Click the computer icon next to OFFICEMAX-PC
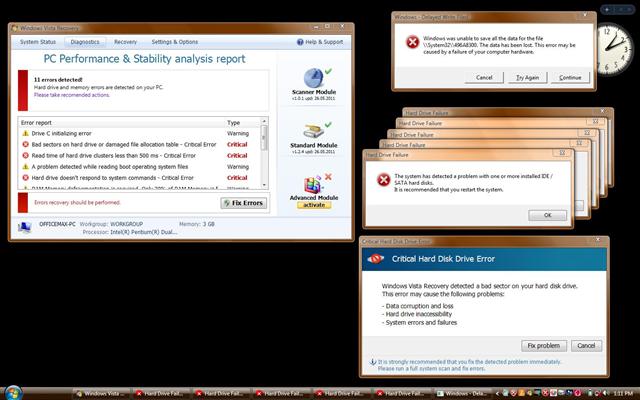This screenshot has height=400, width=640. (24, 227)
